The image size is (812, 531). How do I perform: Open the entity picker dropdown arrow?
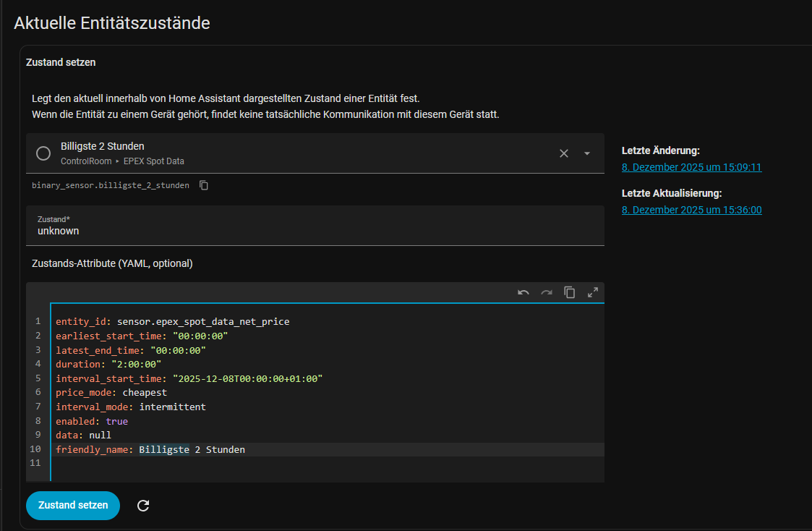587,153
